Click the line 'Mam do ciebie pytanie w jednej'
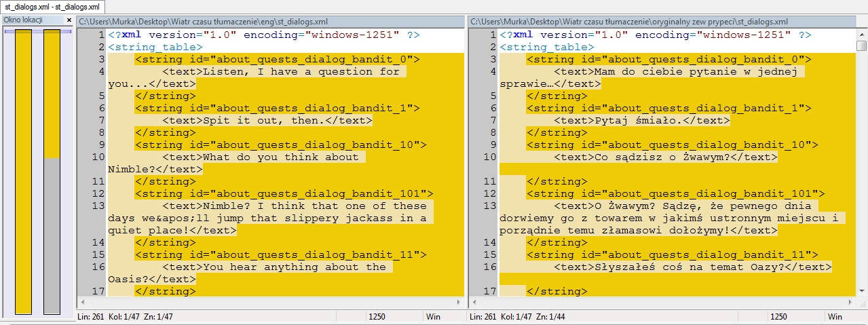Viewport: 868px width, 325px height. pos(679,71)
